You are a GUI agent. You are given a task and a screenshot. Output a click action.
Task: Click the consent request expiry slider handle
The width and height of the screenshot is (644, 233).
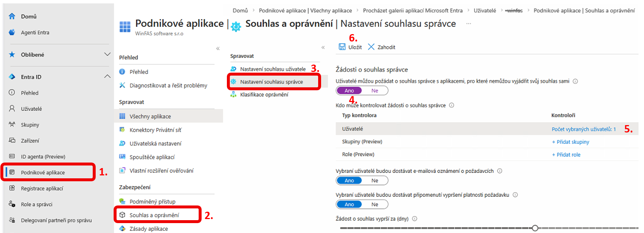coord(535,228)
